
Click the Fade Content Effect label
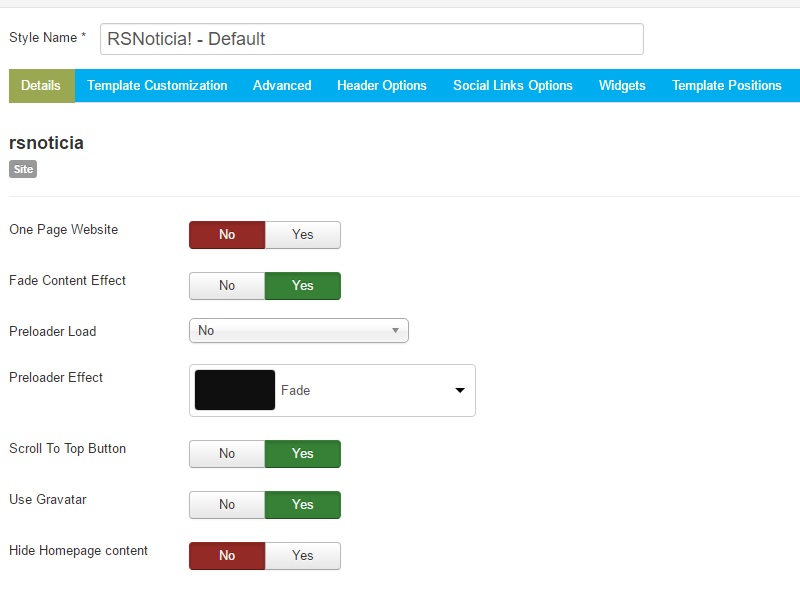tap(67, 280)
